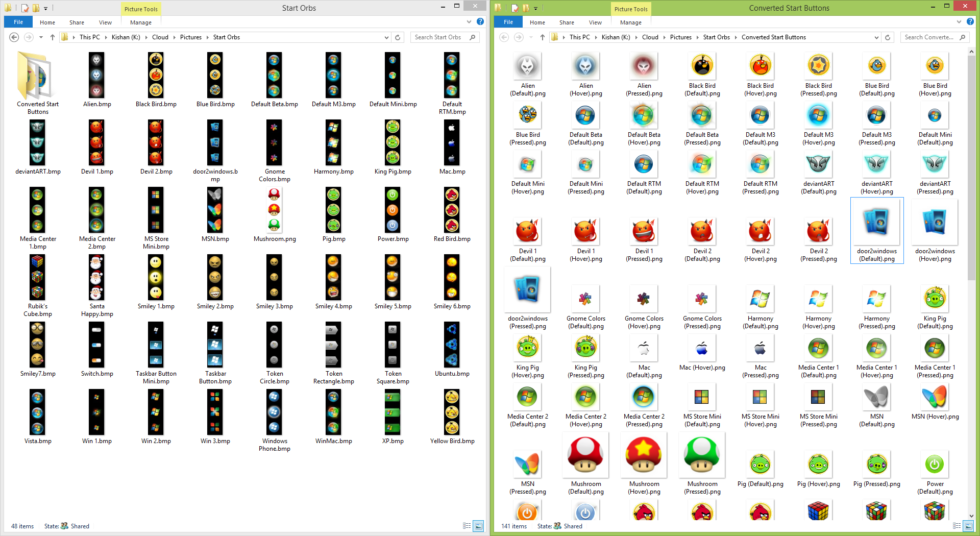Screen dimensions: 980x536
Task: Select Santa Happy.bmp file
Action: [97, 285]
